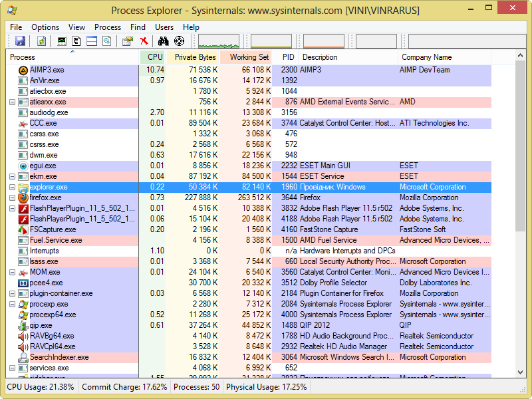Click the firefox.exe browser icon

coord(23,198)
